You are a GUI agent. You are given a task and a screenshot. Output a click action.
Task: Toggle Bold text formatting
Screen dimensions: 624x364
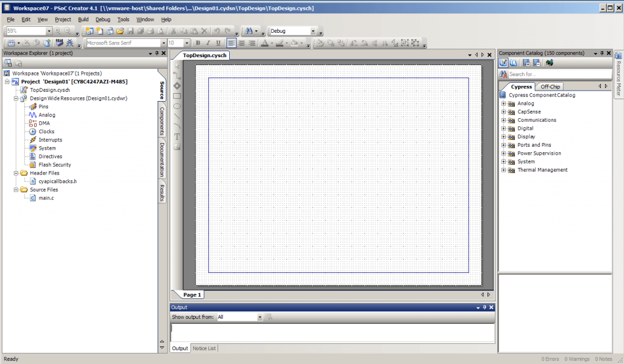coord(198,43)
